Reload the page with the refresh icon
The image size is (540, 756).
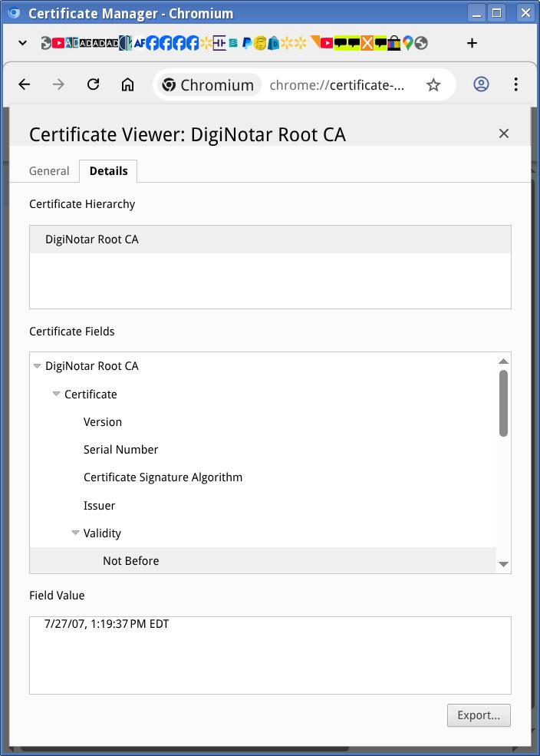click(x=93, y=85)
